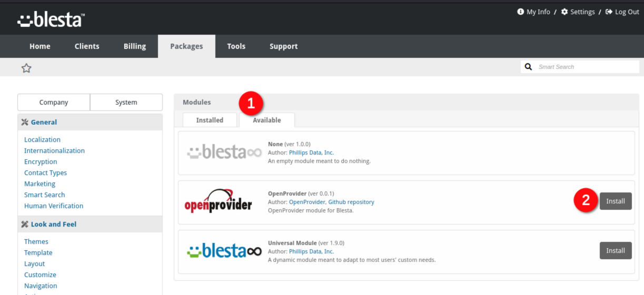Open the Billing menu
Viewport: 644px width, 295px height.
coord(135,46)
